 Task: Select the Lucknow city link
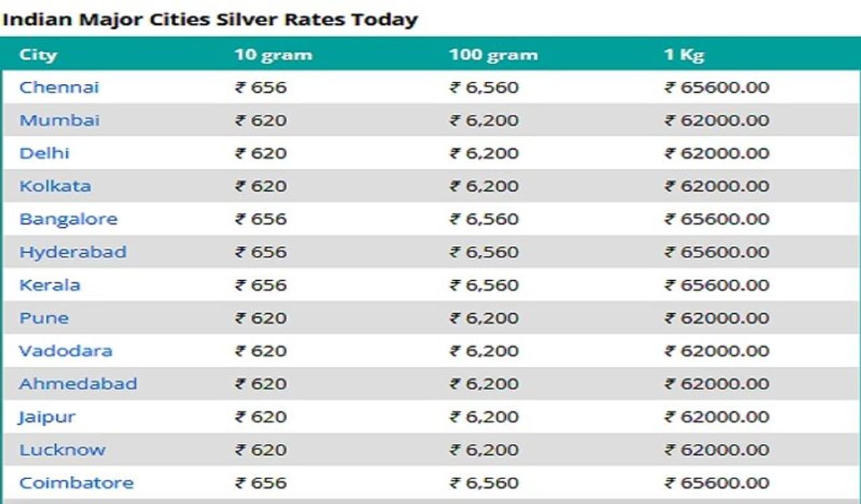pyautogui.click(x=63, y=450)
